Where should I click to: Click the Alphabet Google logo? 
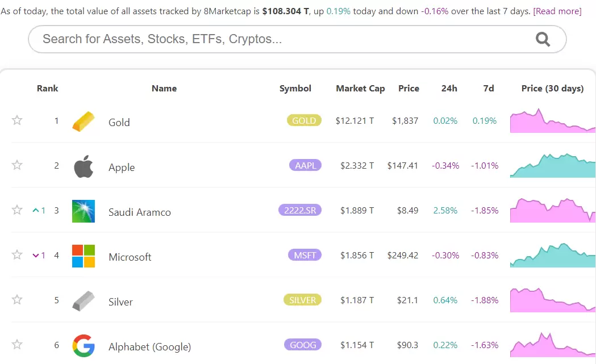84,346
